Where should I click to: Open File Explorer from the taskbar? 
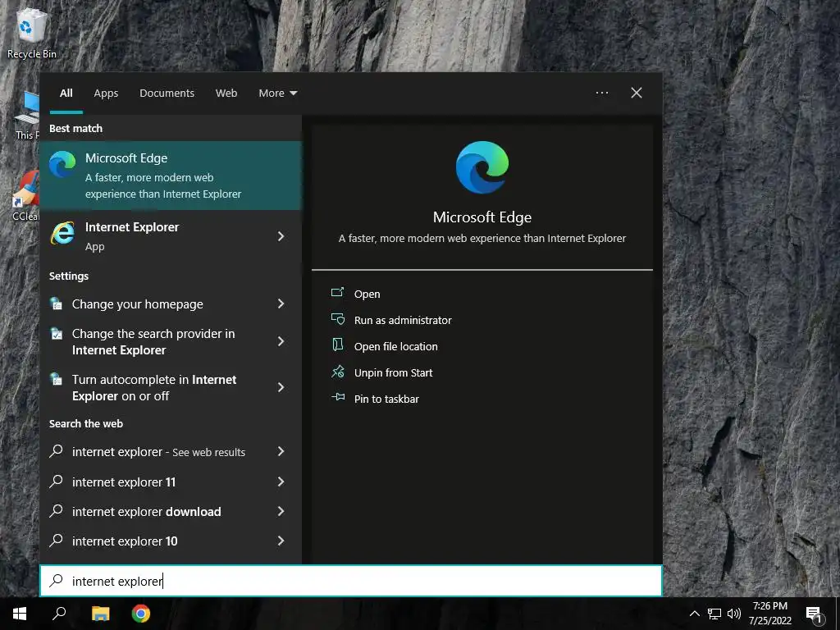(x=100, y=614)
